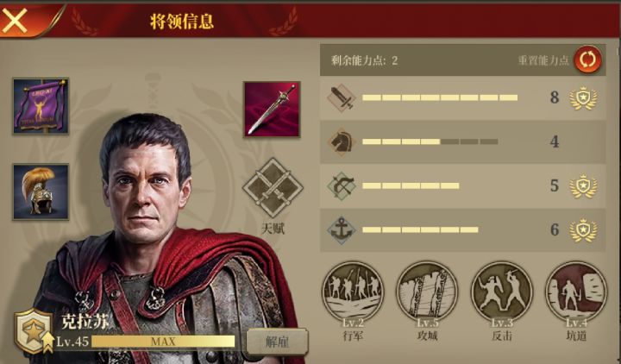Open the purple legion banner item

tap(41, 106)
